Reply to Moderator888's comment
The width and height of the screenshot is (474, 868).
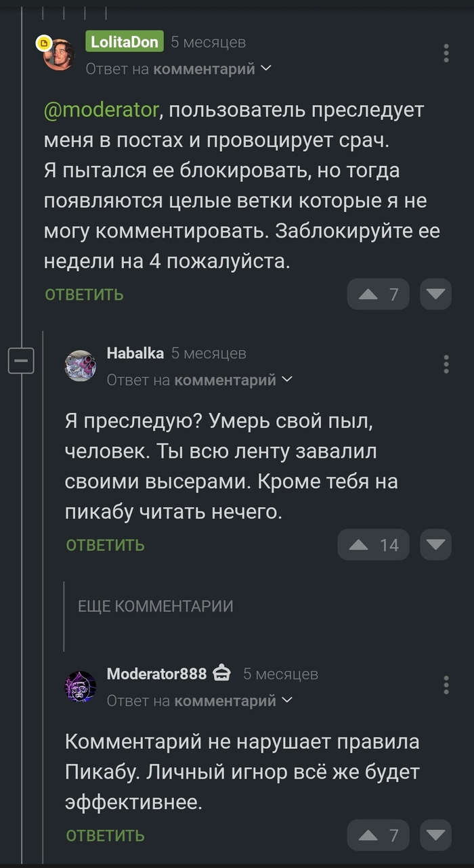pos(105,836)
